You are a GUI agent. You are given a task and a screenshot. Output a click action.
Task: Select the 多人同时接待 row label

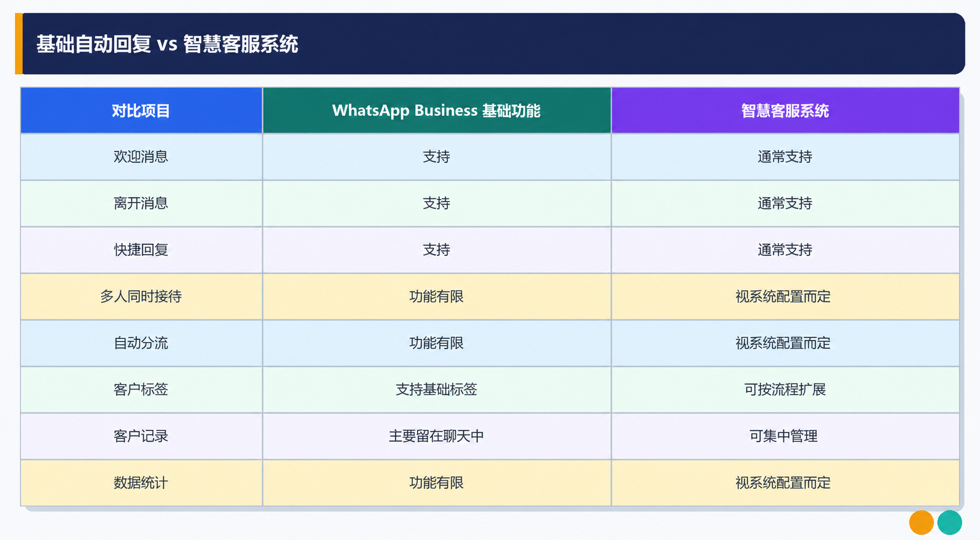pyautogui.click(x=141, y=296)
